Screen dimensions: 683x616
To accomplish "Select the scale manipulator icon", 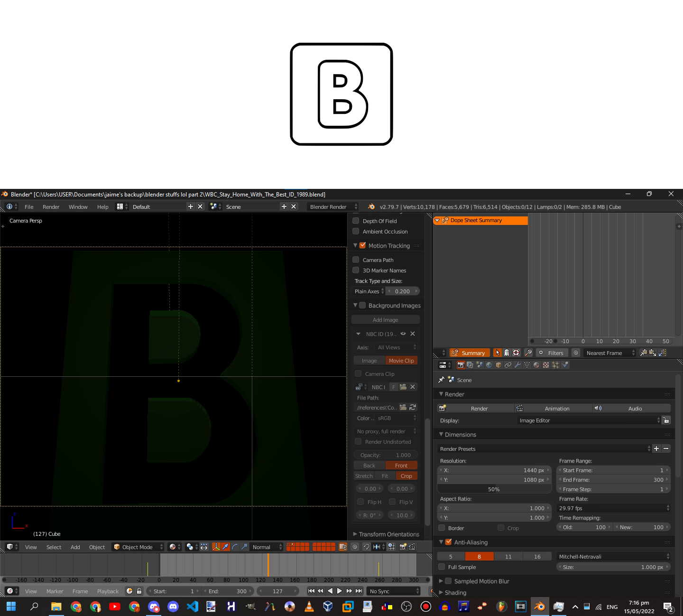I will click(244, 547).
